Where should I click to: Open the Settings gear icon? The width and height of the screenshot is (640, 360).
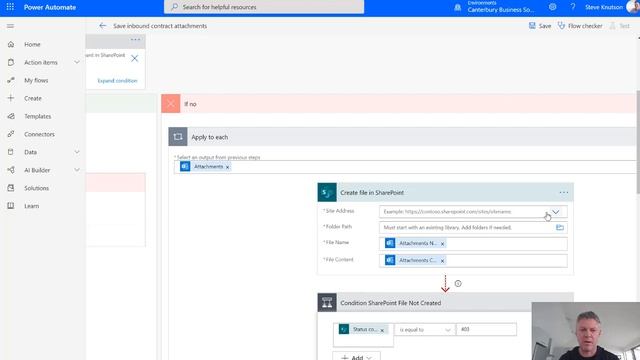point(552,7)
